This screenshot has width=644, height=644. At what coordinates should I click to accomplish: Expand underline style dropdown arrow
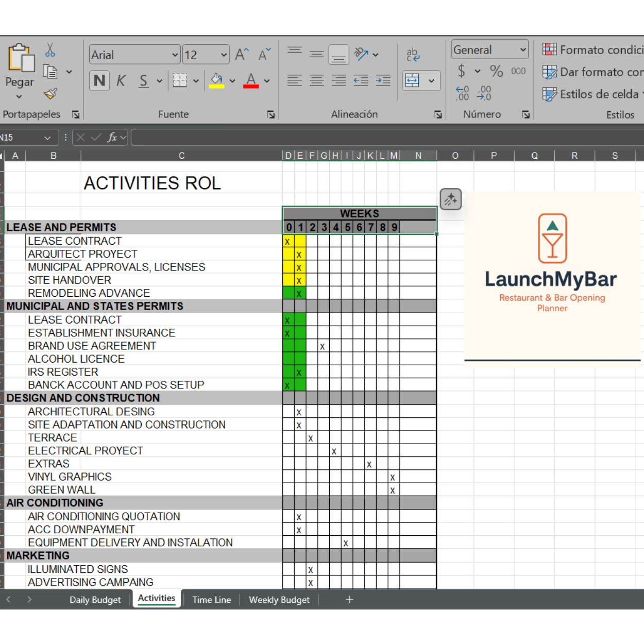(159, 81)
